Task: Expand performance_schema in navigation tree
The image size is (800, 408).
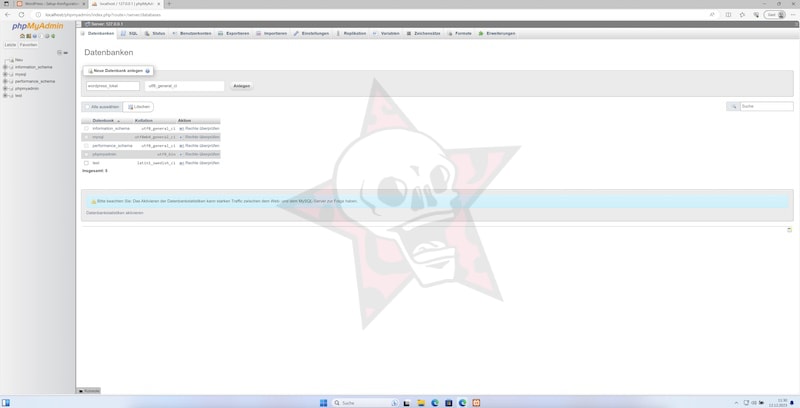Action: (x=5, y=82)
